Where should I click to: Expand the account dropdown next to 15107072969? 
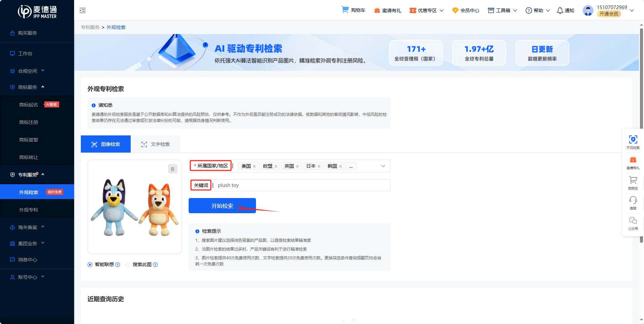[632, 10]
